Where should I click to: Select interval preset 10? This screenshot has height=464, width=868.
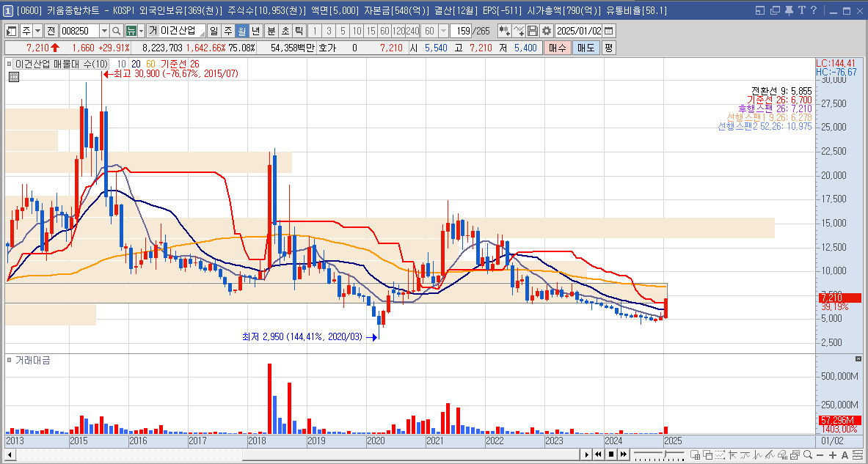click(357, 31)
